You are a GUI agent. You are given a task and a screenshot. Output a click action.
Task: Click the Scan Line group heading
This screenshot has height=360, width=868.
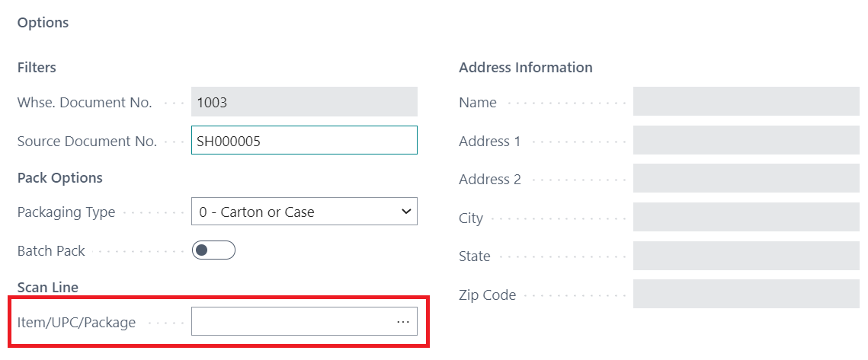click(48, 287)
